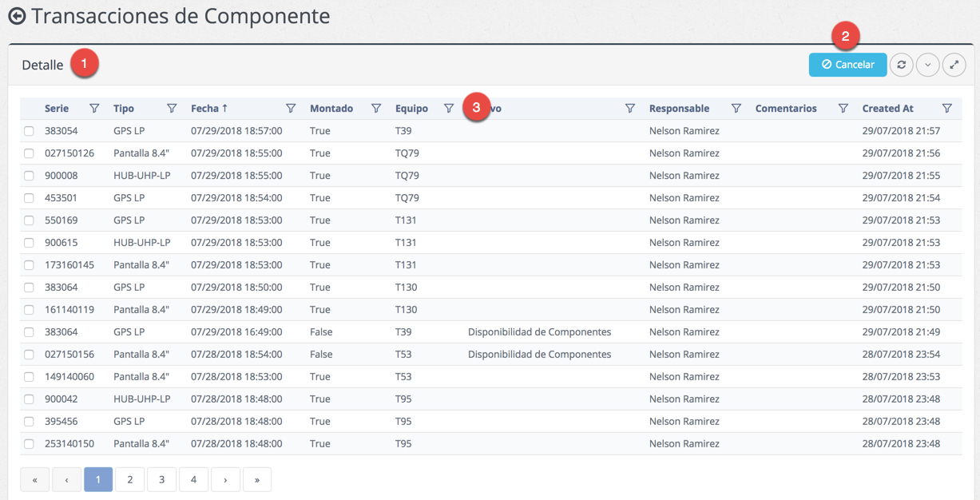Select page 4 in pagination

click(193, 479)
